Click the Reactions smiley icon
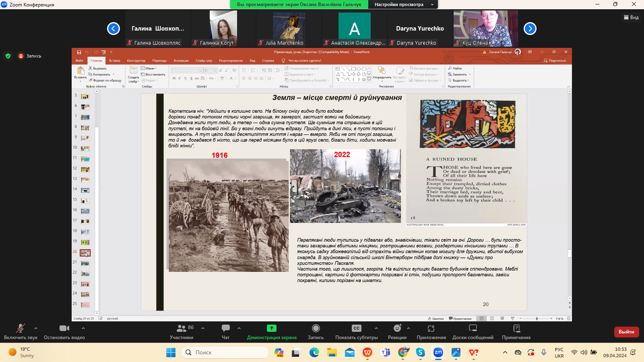 [397, 329]
